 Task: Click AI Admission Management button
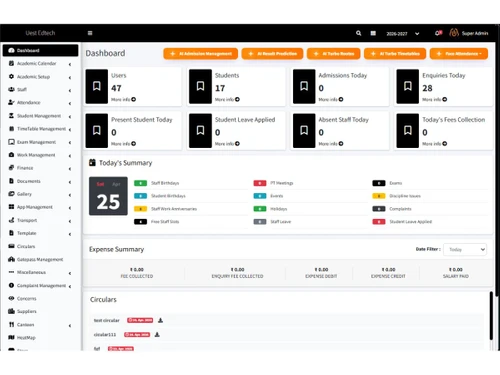pos(201,54)
